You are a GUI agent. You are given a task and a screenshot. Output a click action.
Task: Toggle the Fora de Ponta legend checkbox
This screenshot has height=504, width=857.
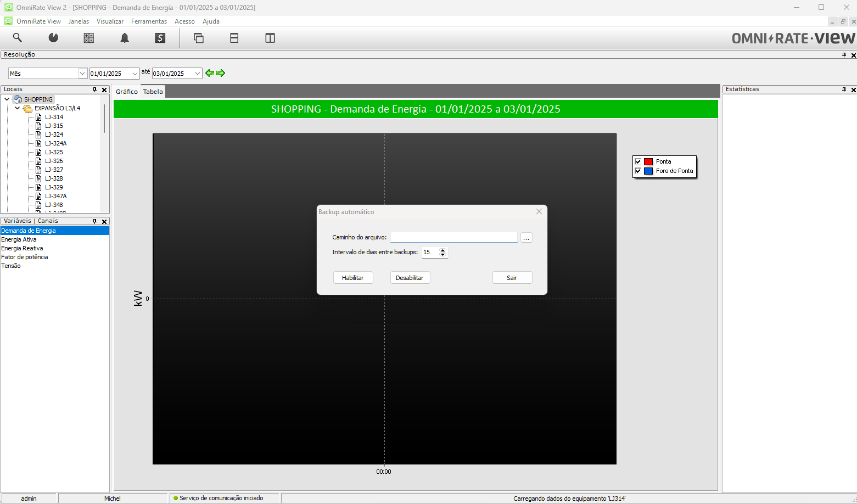point(638,171)
